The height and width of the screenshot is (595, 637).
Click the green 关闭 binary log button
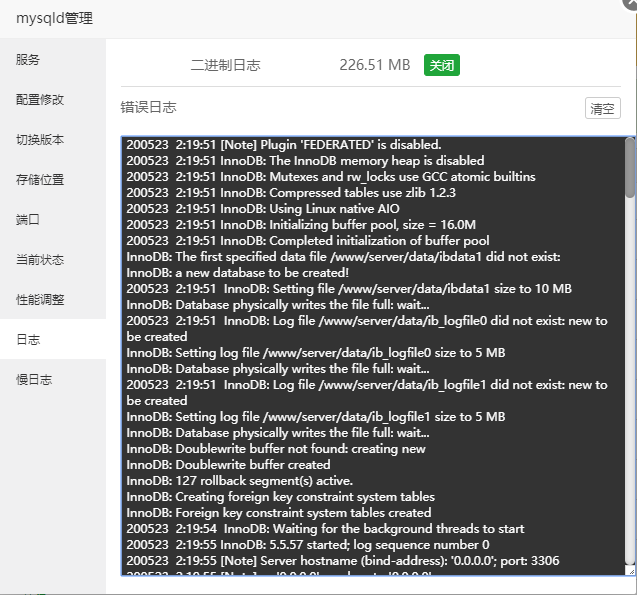click(441, 65)
